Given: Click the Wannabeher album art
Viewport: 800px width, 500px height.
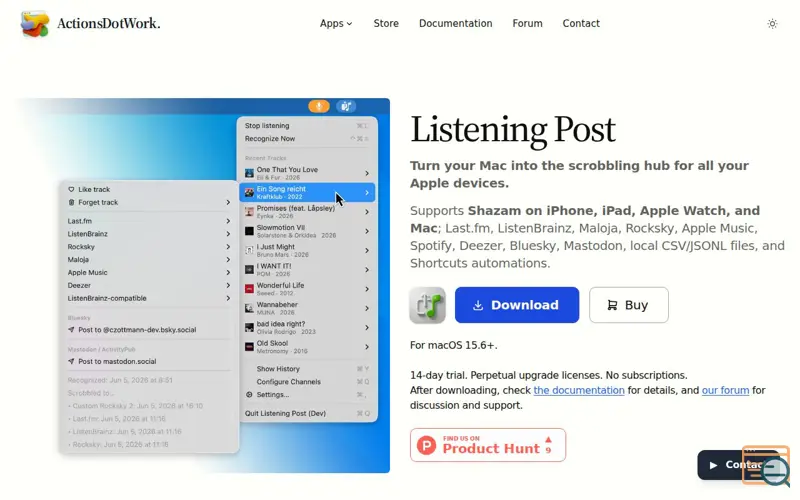Looking at the screenshot, I should pos(249,308).
